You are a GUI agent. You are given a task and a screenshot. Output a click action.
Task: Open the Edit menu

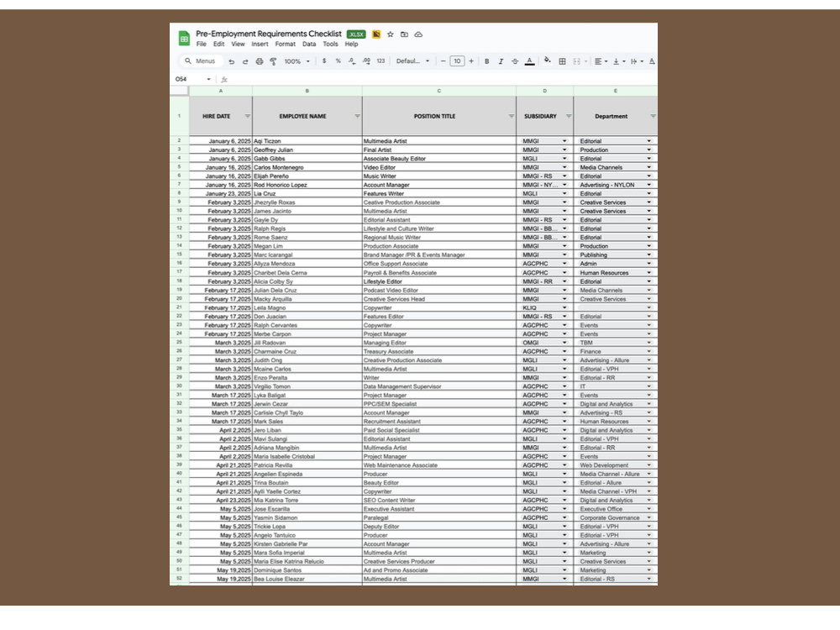[218, 45]
